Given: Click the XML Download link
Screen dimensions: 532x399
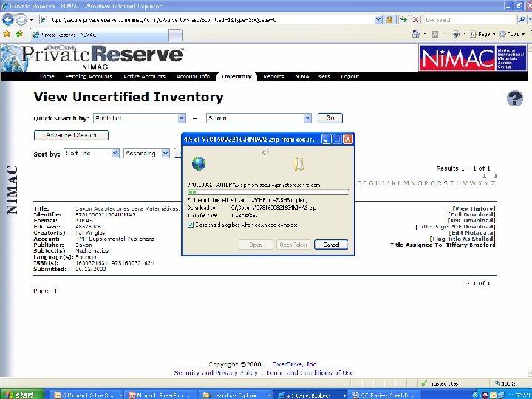Looking at the screenshot, I should click(x=471, y=221).
